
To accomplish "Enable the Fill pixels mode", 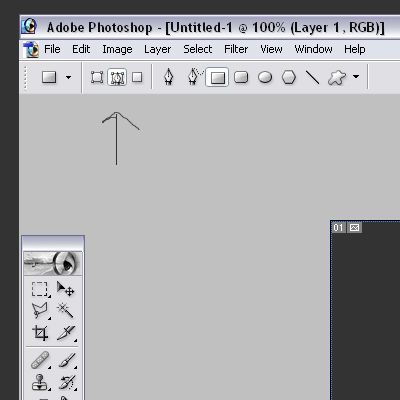I will pyautogui.click(x=137, y=77).
